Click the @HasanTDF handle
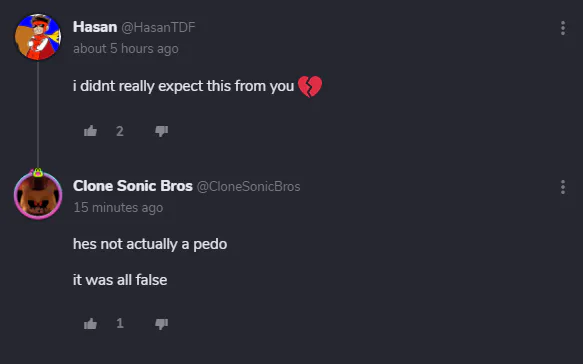 (x=158, y=27)
